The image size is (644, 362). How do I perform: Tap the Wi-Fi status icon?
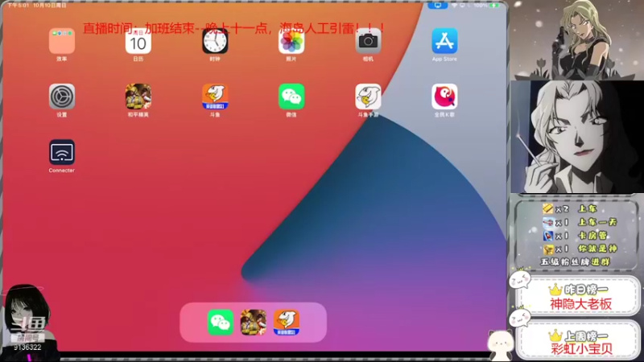(x=454, y=6)
